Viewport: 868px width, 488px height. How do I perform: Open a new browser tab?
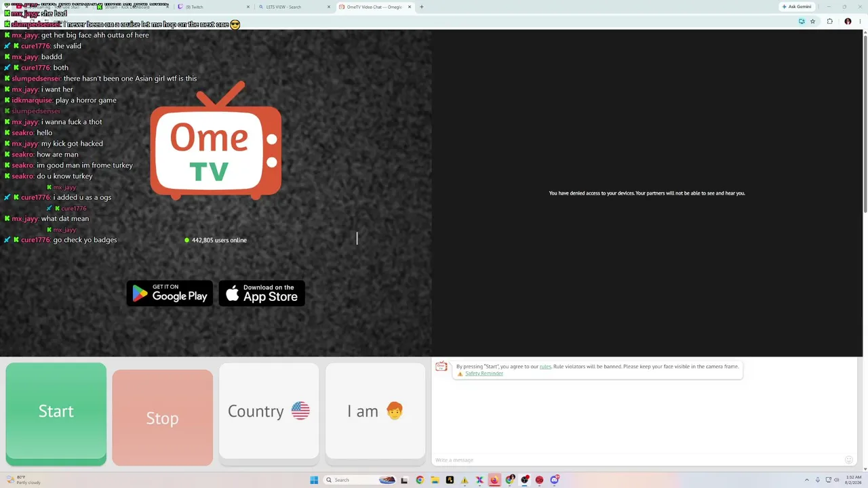click(422, 7)
